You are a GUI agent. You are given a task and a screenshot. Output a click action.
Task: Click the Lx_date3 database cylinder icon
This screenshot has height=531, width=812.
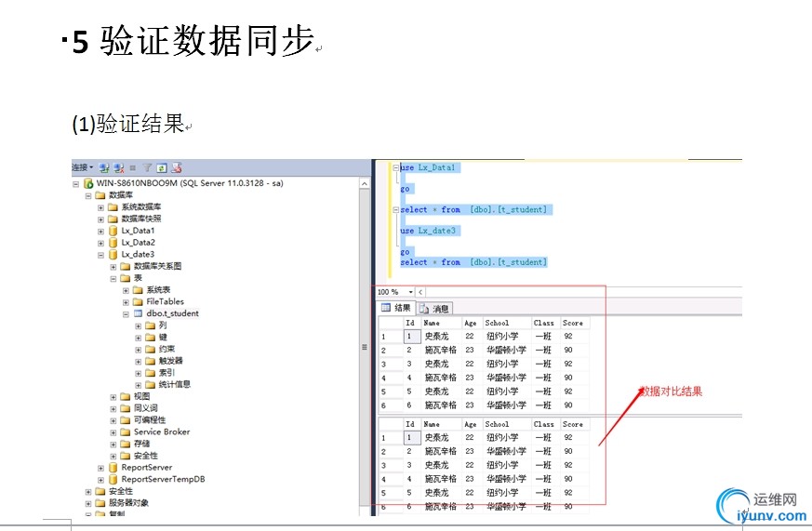click(113, 255)
